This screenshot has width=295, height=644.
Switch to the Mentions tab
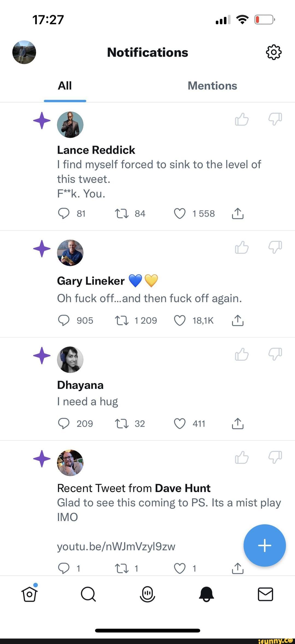click(212, 86)
